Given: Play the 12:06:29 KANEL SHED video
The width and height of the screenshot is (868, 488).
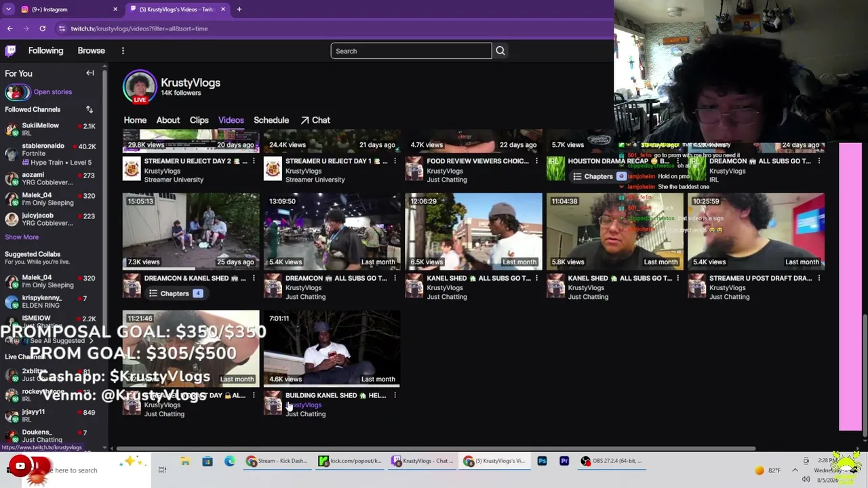Looking at the screenshot, I should coord(473,232).
